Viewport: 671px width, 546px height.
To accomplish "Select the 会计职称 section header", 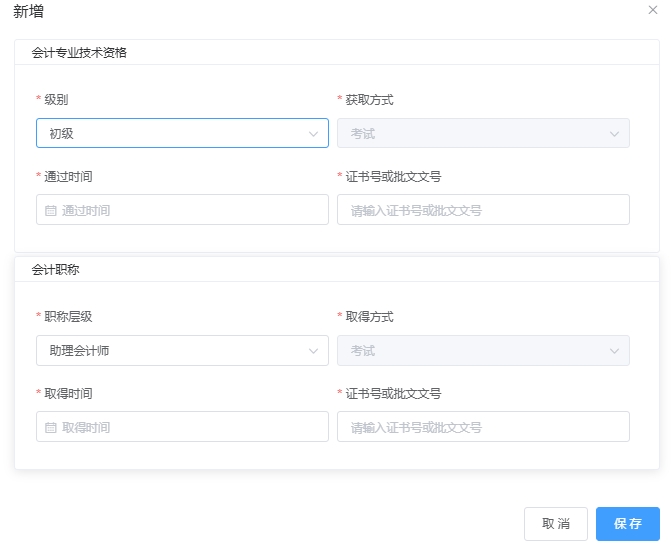I will point(56,270).
